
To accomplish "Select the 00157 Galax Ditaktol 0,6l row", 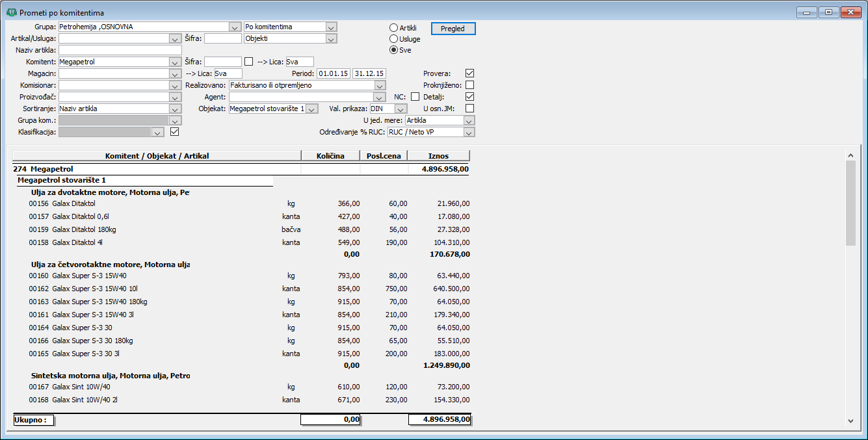I will point(249,216).
